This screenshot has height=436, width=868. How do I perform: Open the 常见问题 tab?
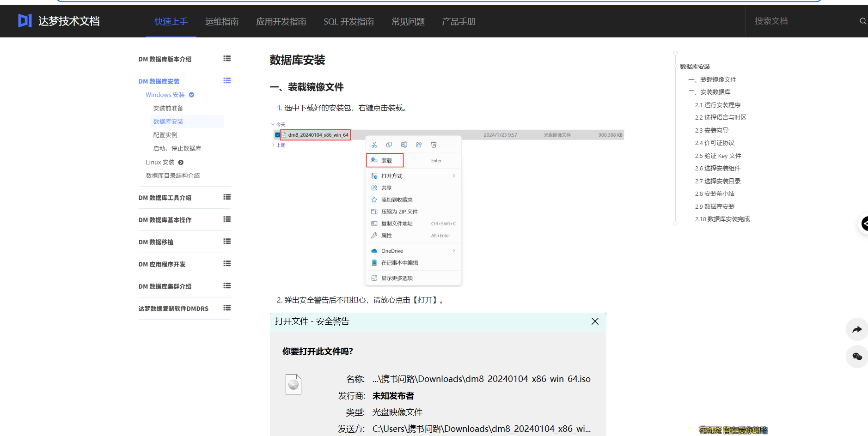coord(408,22)
